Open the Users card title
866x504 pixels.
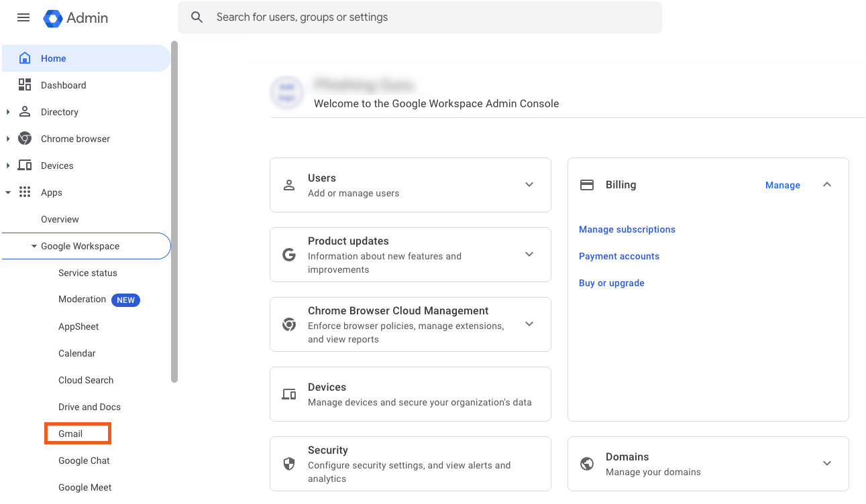(x=322, y=178)
